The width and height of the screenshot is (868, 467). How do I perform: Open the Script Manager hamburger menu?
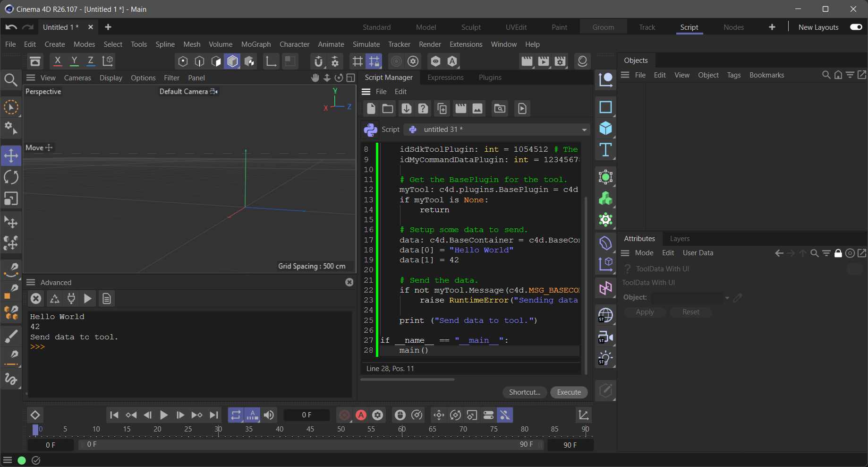366,92
